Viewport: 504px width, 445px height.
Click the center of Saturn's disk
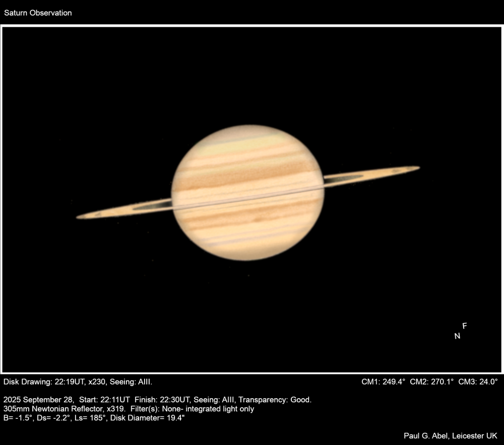point(247,193)
